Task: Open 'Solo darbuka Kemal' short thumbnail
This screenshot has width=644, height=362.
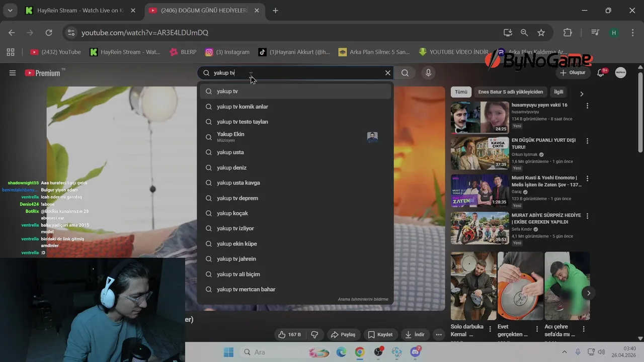Action: click(x=473, y=286)
